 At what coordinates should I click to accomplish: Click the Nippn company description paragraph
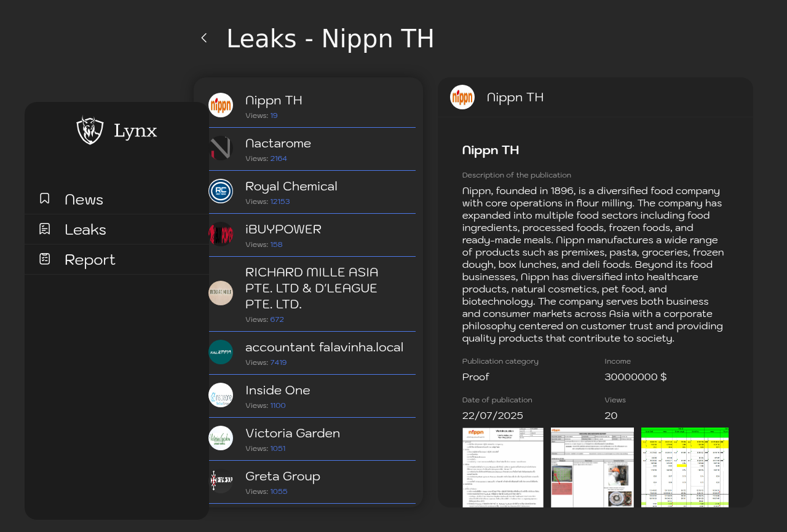pyautogui.click(x=593, y=264)
